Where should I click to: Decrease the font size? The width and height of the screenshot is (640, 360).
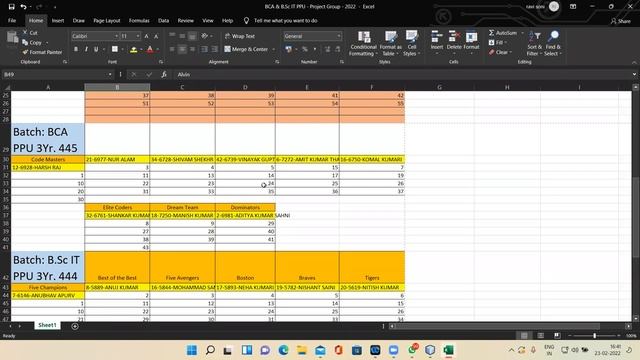(156, 36)
